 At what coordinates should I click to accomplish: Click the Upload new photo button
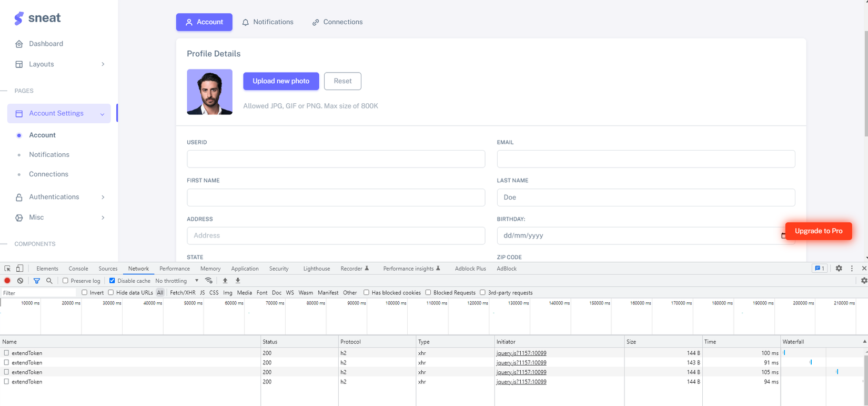click(x=281, y=81)
